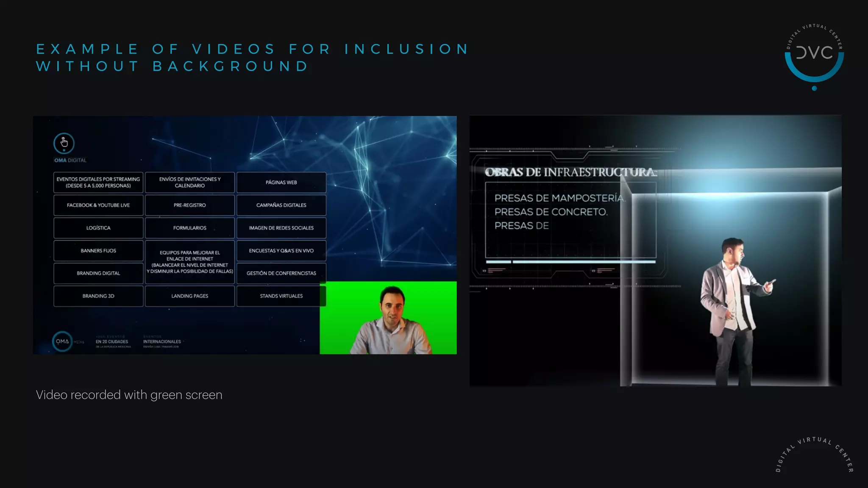Click the OMA Digital hand pointer icon

64,143
